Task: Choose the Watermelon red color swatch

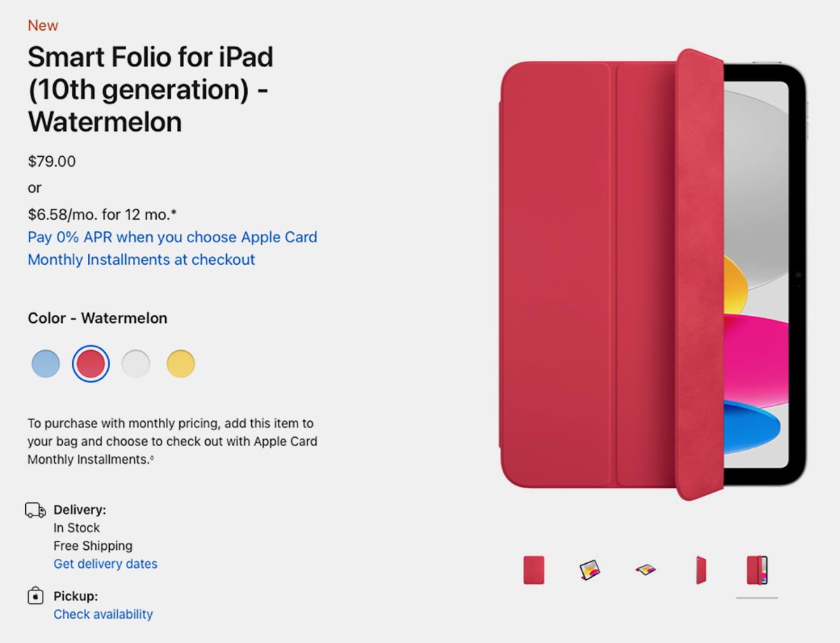Action: (90, 364)
